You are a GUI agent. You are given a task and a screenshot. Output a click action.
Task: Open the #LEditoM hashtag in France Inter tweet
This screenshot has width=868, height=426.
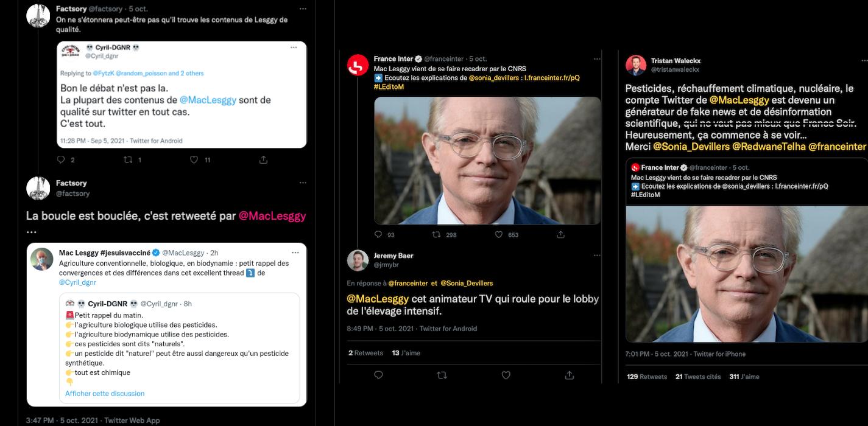[x=389, y=87]
